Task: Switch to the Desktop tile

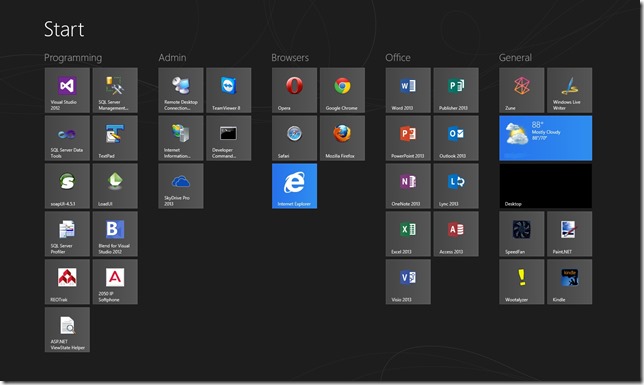Action: point(545,186)
